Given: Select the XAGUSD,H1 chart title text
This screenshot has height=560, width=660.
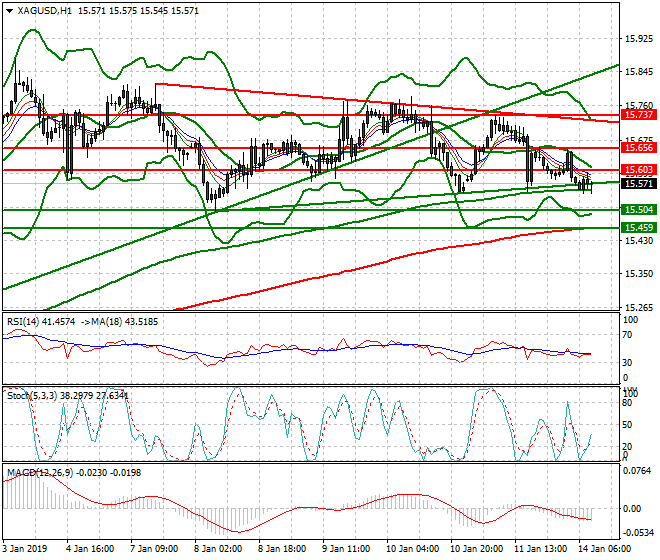Looking at the screenshot, I should tap(45, 11).
